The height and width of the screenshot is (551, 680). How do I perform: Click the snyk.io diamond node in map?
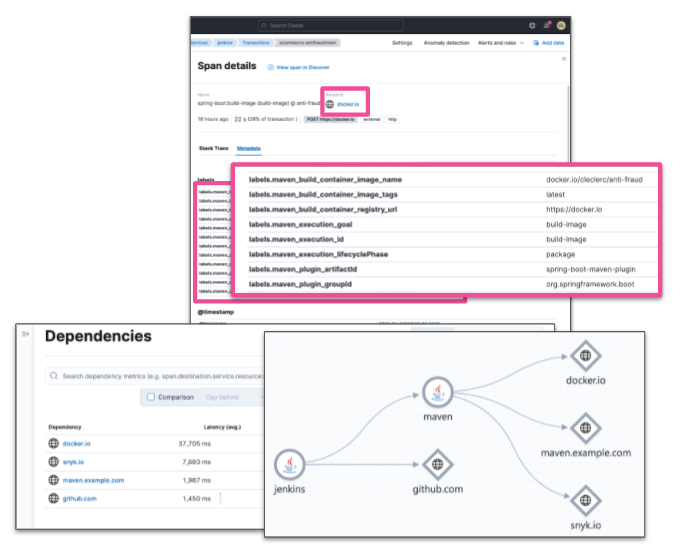[585, 499]
